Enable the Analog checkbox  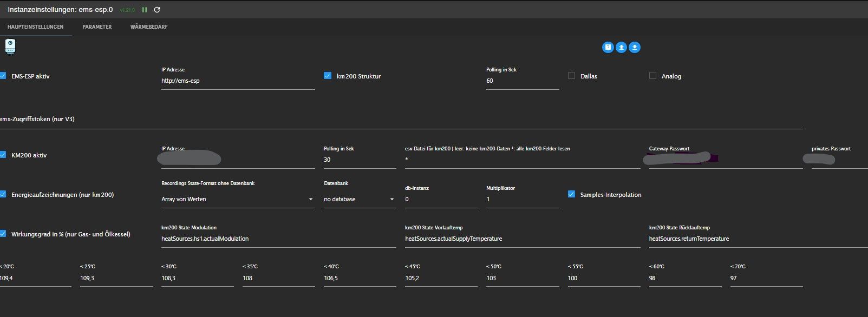coord(652,76)
